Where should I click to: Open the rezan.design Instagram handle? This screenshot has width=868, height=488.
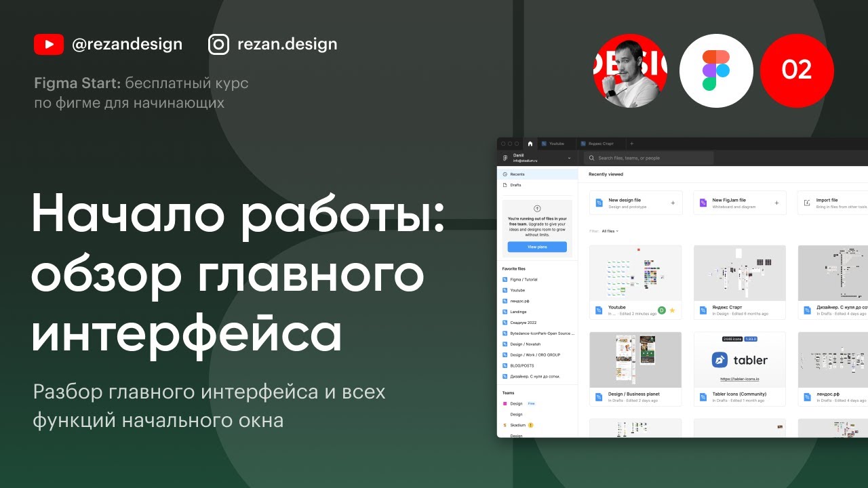pyautogui.click(x=287, y=45)
